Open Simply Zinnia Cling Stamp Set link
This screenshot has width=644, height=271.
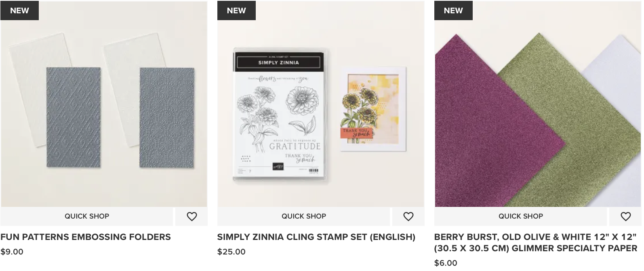tap(316, 237)
